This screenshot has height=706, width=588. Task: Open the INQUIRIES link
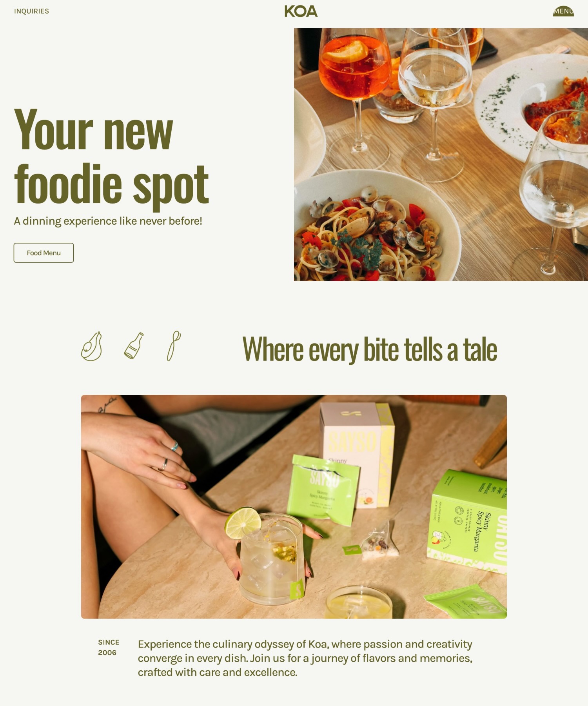[x=31, y=11]
